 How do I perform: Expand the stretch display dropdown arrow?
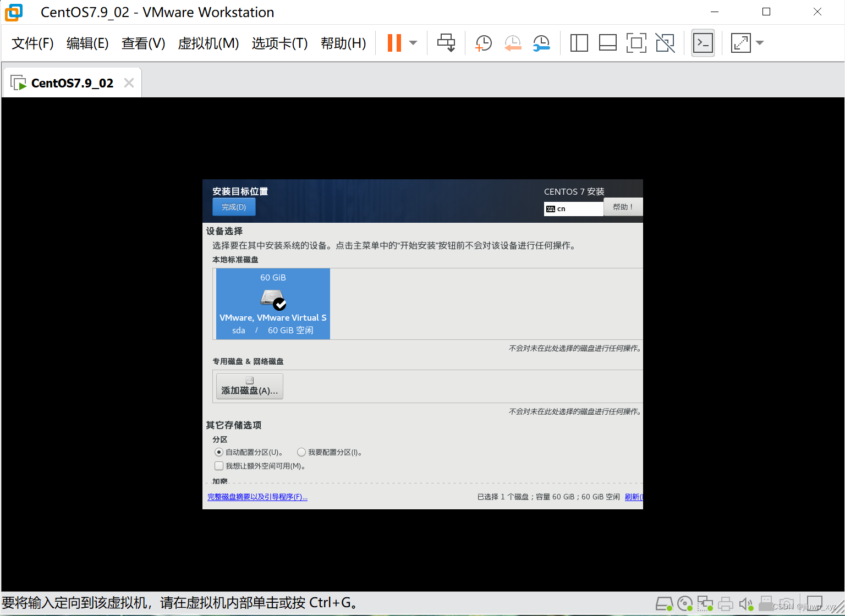point(760,43)
